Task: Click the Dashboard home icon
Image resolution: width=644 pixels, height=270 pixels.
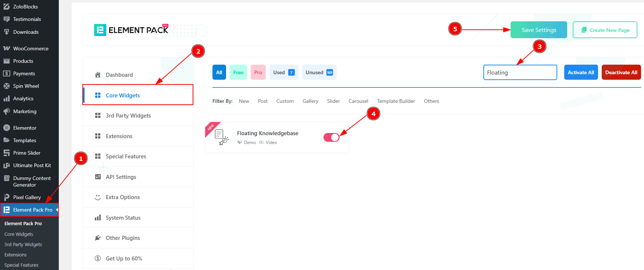Action: tap(98, 75)
